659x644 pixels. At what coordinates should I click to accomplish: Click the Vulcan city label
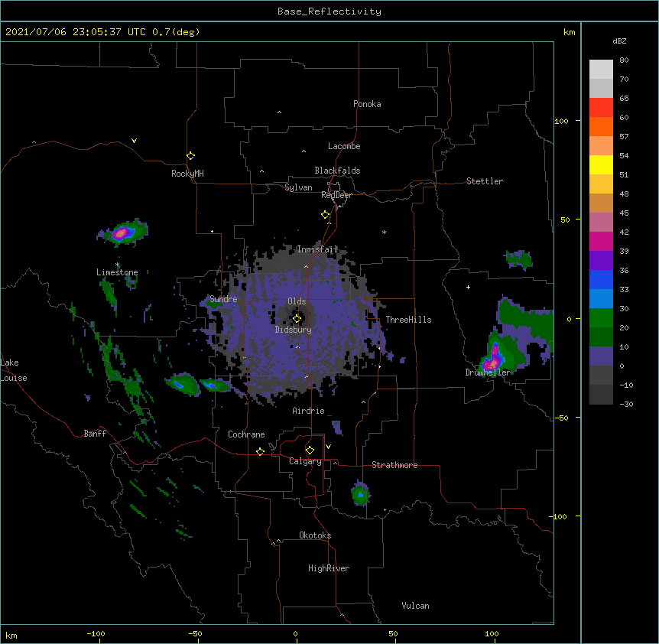(x=415, y=606)
